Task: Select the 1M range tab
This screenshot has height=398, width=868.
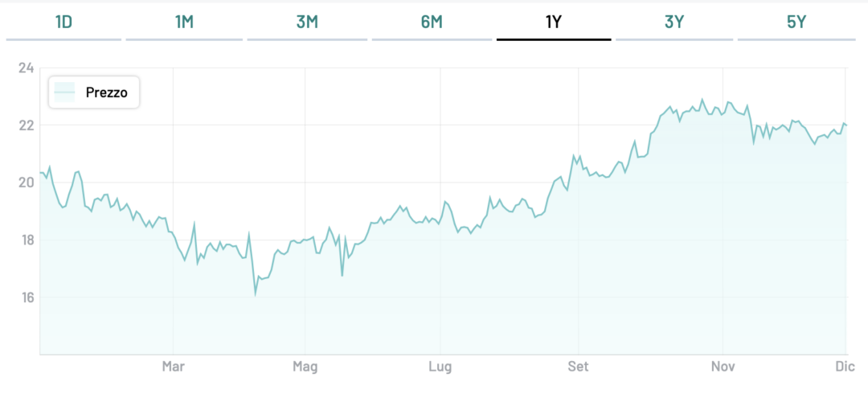Action: (x=184, y=22)
